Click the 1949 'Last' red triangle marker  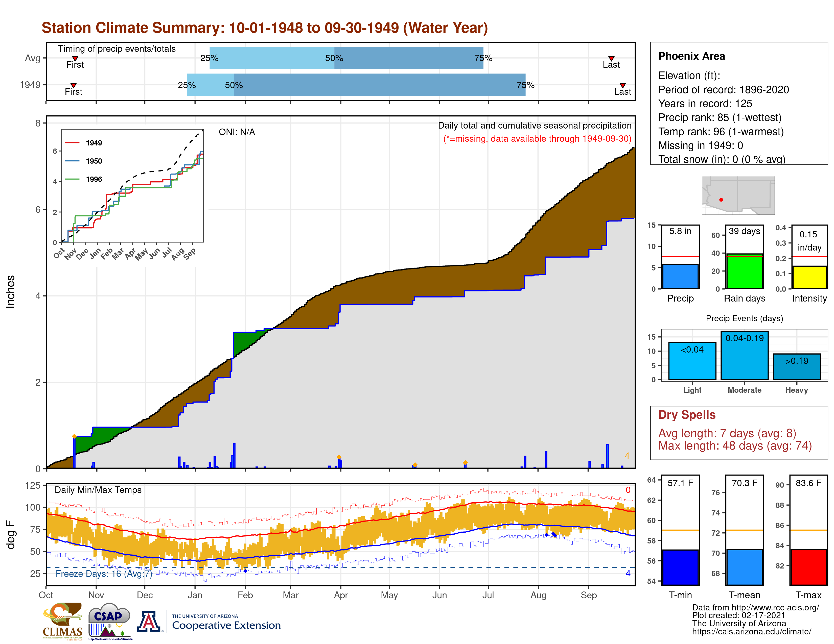pos(623,85)
